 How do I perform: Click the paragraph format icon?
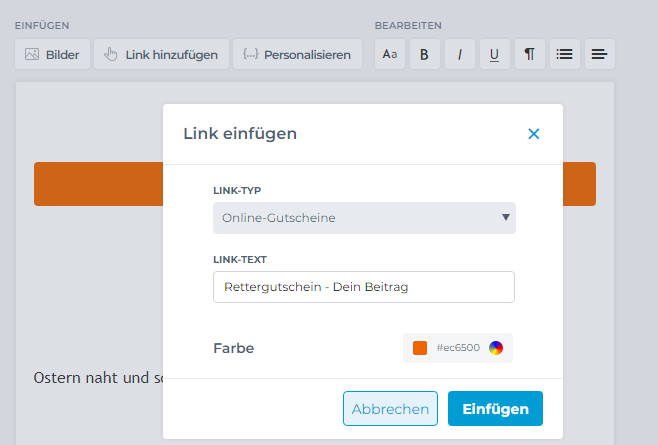click(529, 54)
